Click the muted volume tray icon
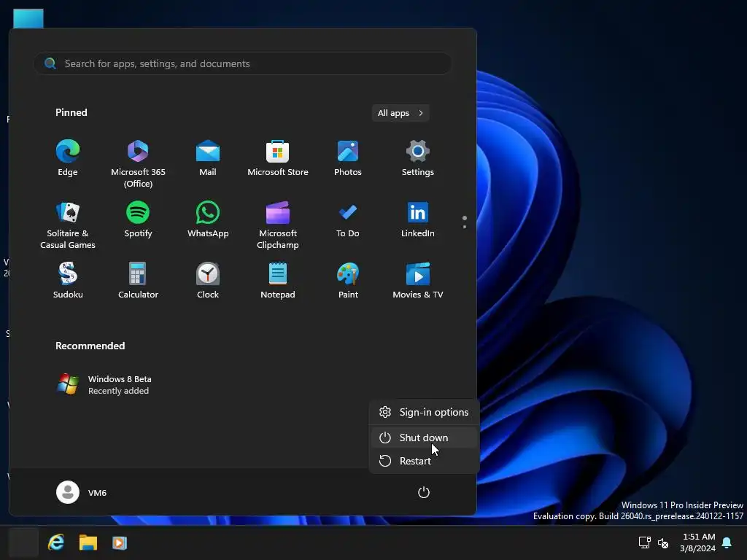Screen dimensions: 747x560 point(662,542)
